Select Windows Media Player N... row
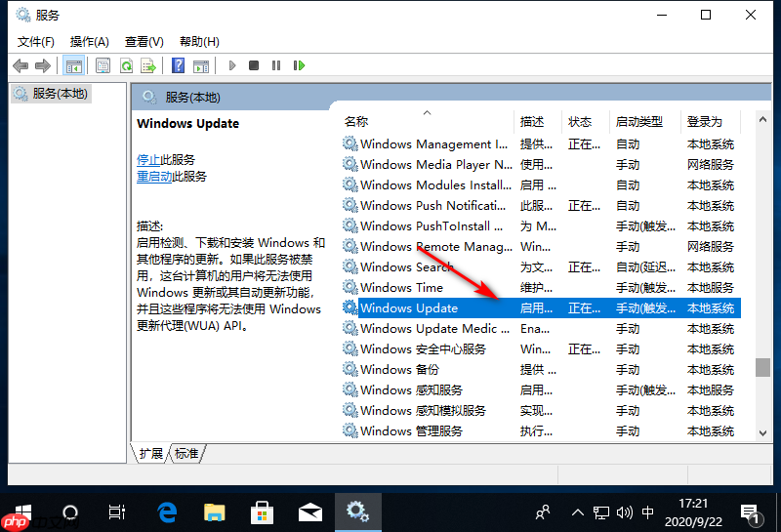The image size is (781, 532). point(542,164)
